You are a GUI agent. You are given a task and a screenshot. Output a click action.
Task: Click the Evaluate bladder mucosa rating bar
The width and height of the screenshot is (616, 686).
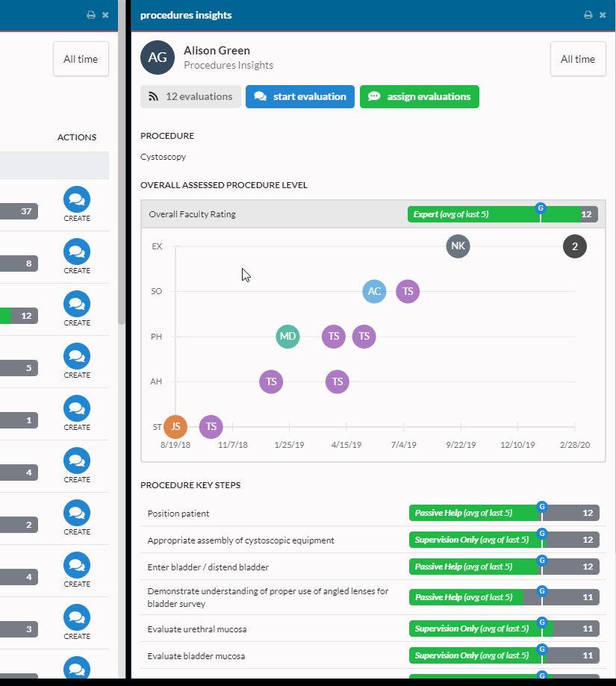(x=504, y=656)
